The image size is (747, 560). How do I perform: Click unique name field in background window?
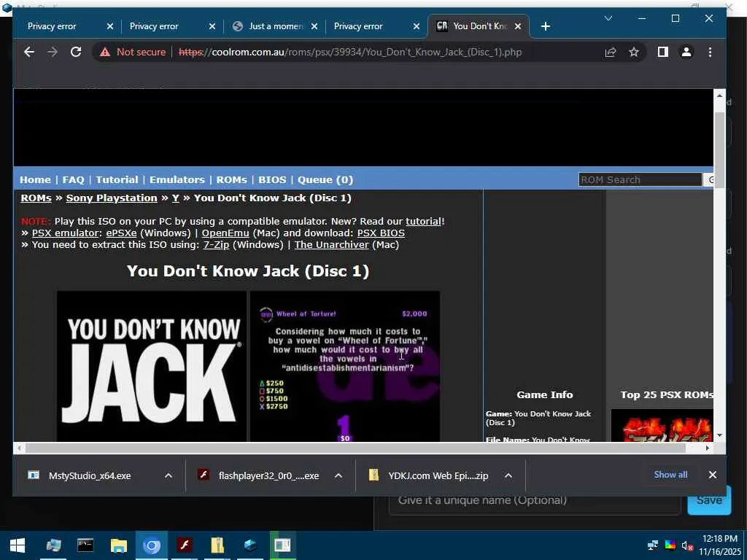click(535, 500)
